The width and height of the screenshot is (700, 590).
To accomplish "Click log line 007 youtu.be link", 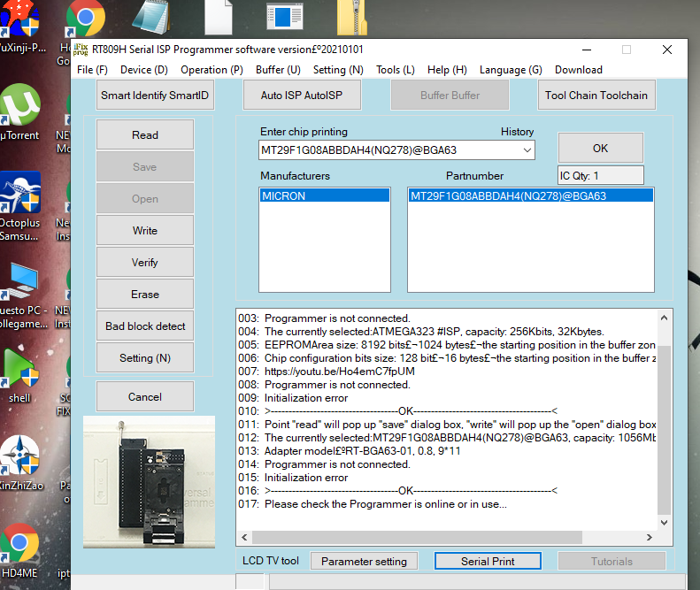I will (339, 372).
